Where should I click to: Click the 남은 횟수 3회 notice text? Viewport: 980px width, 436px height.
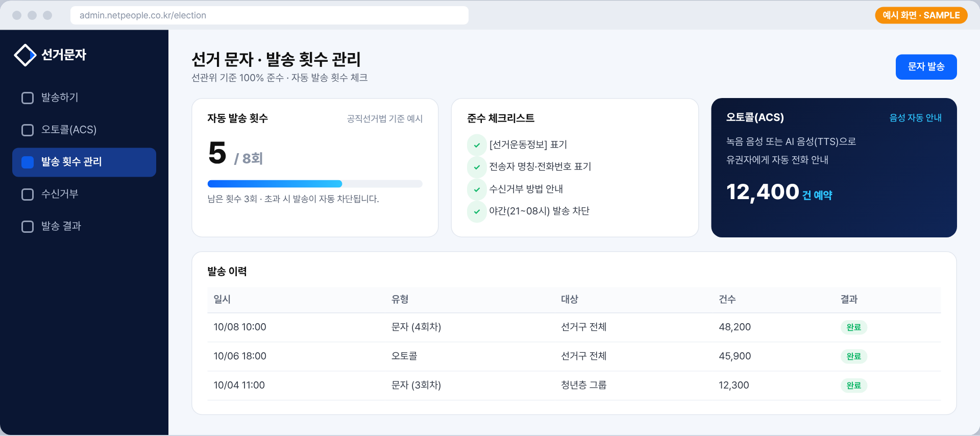(293, 199)
